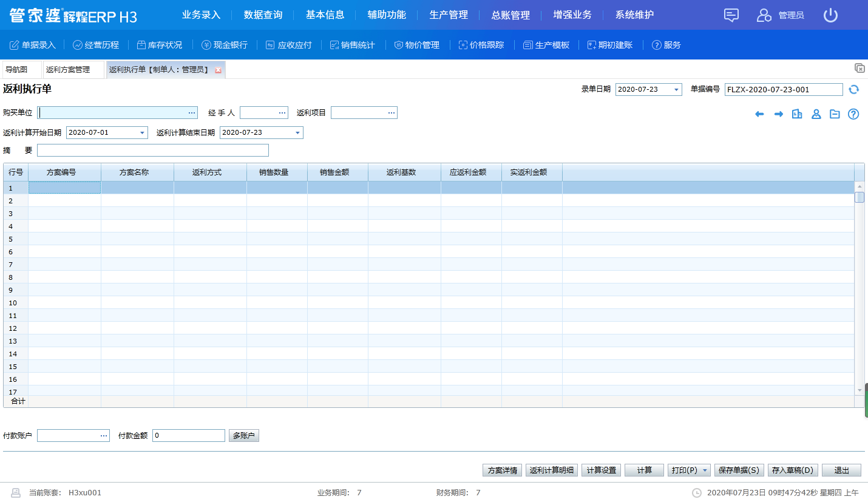Click the 应返利金额 column header
The width and height of the screenshot is (868, 502).
click(471, 172)
